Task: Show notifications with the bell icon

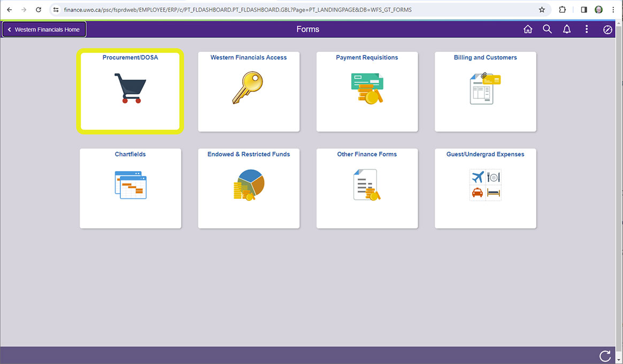Action: coord(566,29)
